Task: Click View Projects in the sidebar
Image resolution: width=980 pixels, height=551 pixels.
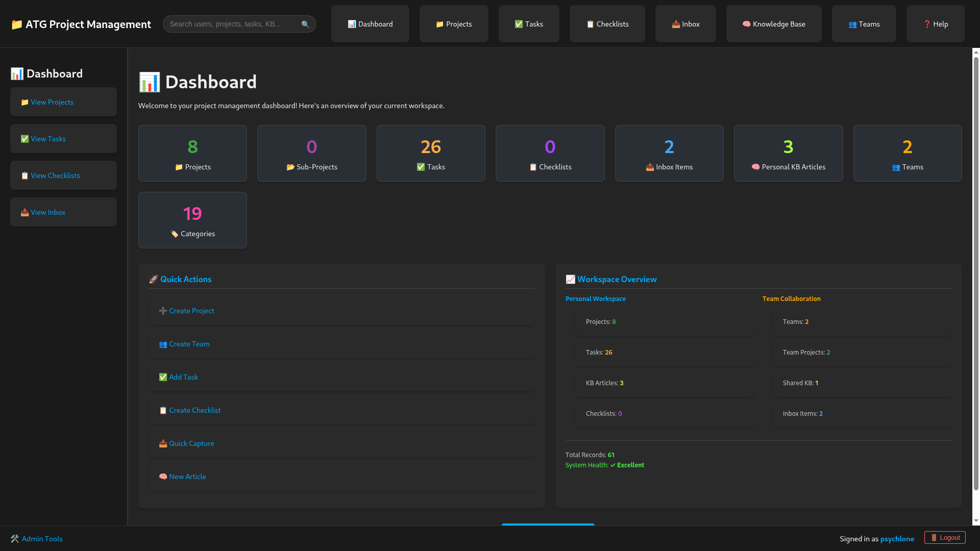Action: pos(52,102)
